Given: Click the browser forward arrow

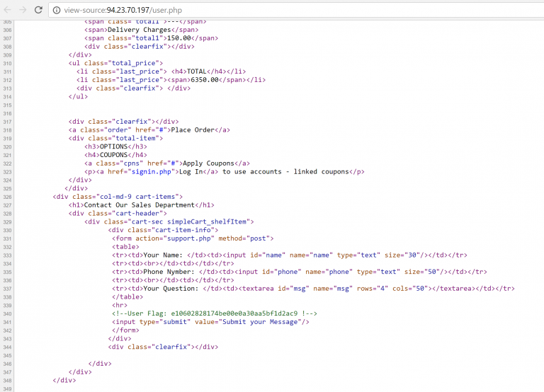Looking at the screenshot, I should (23, 10).
